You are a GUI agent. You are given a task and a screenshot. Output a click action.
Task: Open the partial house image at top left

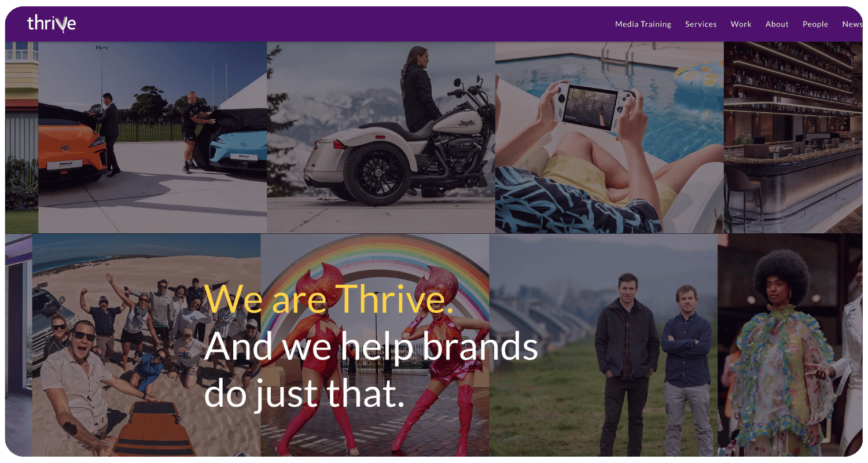pyautogui.click(x=21, y=137)
